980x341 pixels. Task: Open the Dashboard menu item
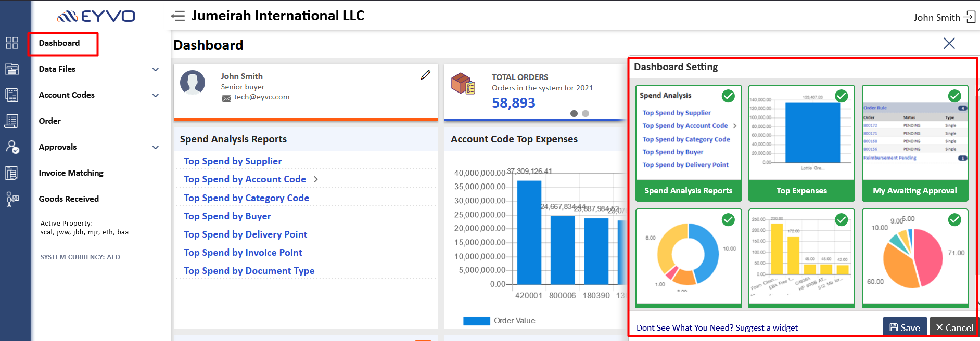[x=59, y=43]
